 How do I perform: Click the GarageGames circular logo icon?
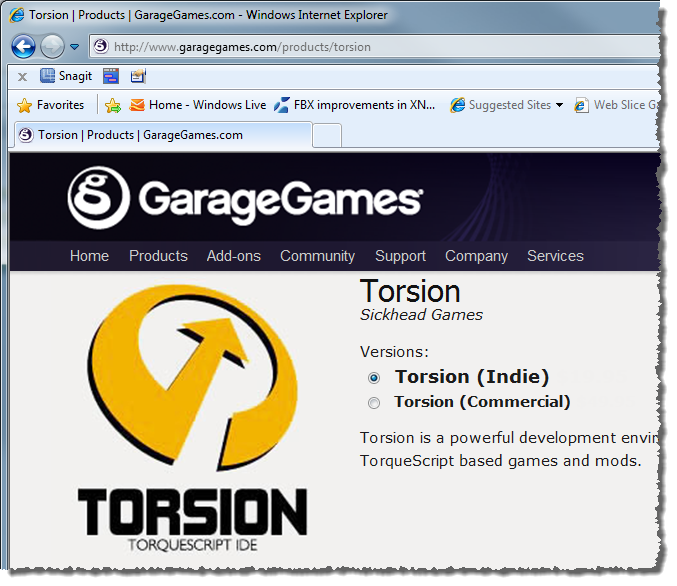99,198
